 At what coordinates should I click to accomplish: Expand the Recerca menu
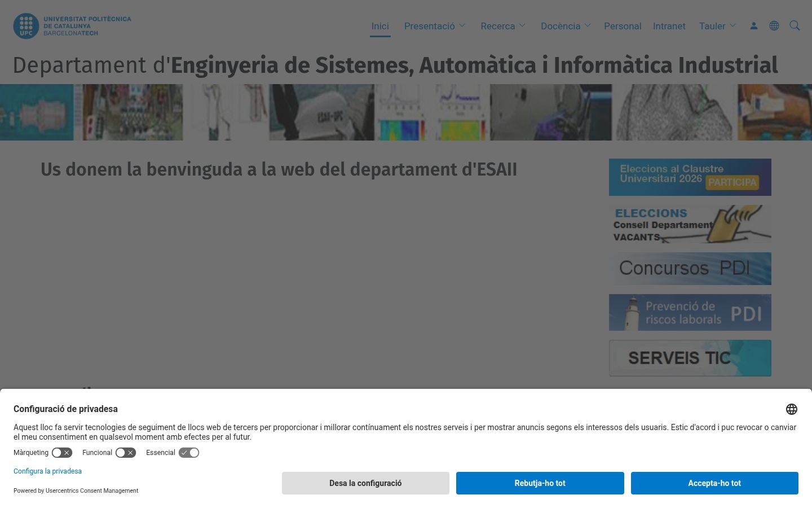503,26
